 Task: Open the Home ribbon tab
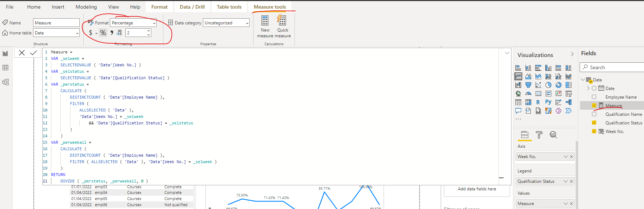click(34, 7)
